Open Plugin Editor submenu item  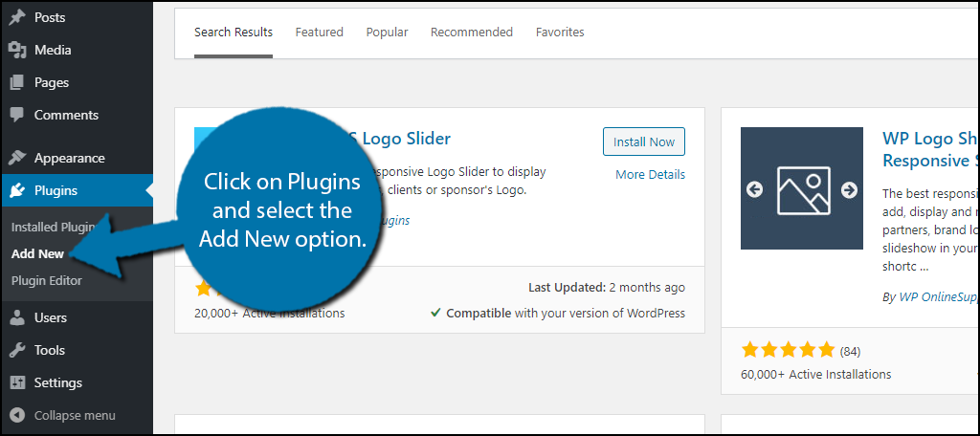pos(47,281)
